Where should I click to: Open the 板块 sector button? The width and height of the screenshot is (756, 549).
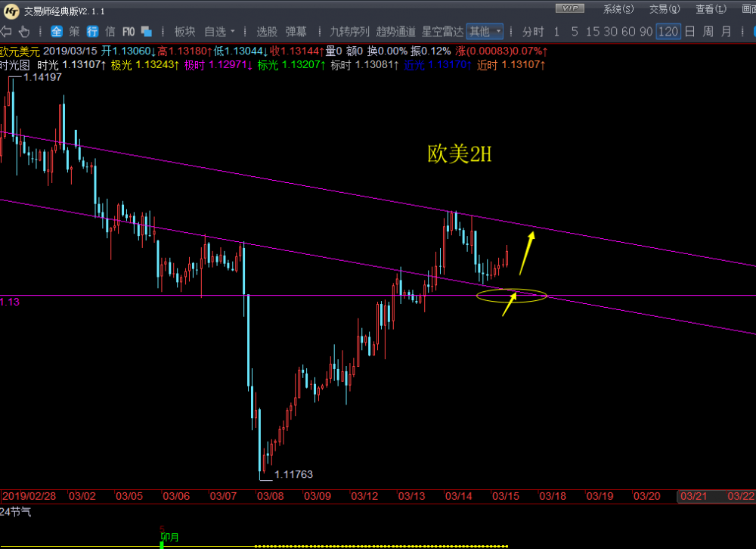pyautogui.click(x=184, y=32)
